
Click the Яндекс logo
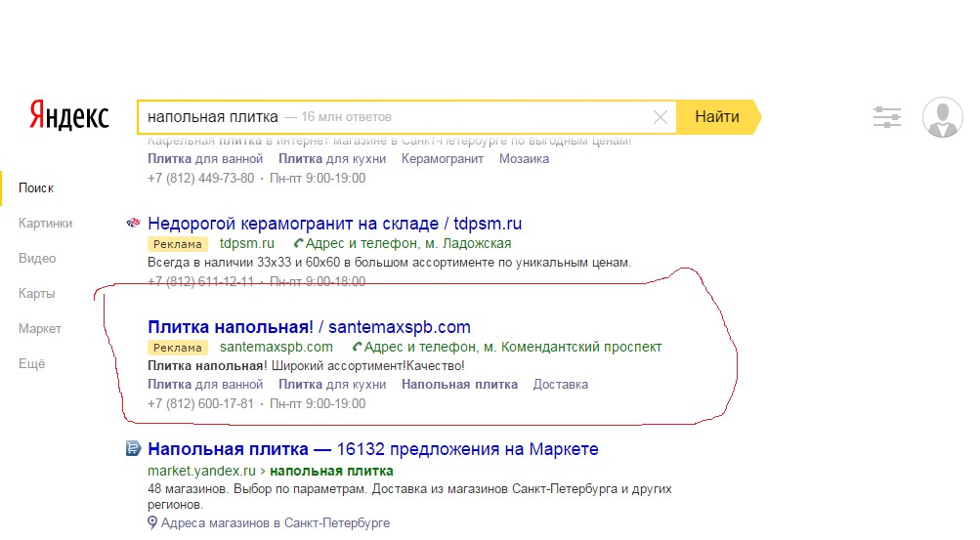pos(68,116)
